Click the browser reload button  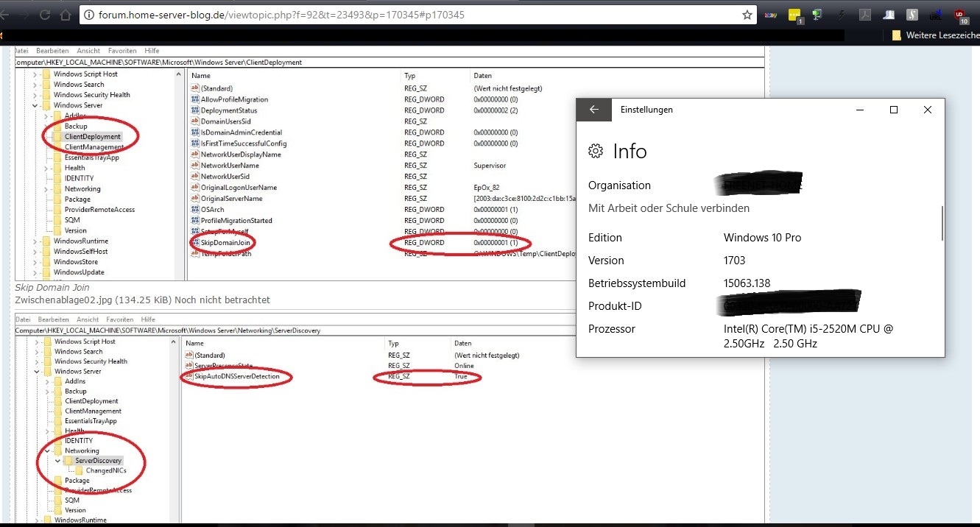pyautogui.click(x=45, y=15)
